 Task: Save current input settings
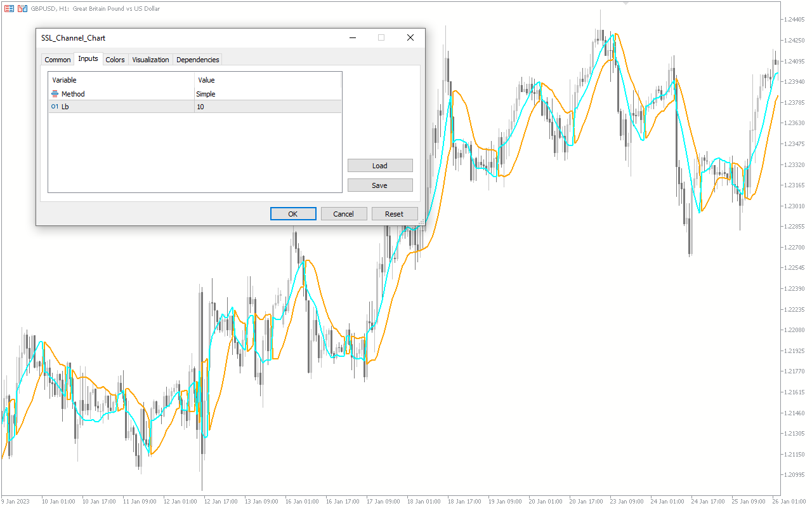380,185
